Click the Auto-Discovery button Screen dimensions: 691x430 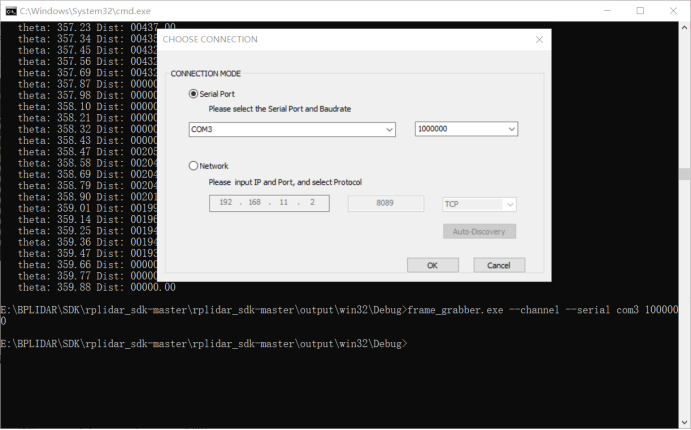click(479, 231)
